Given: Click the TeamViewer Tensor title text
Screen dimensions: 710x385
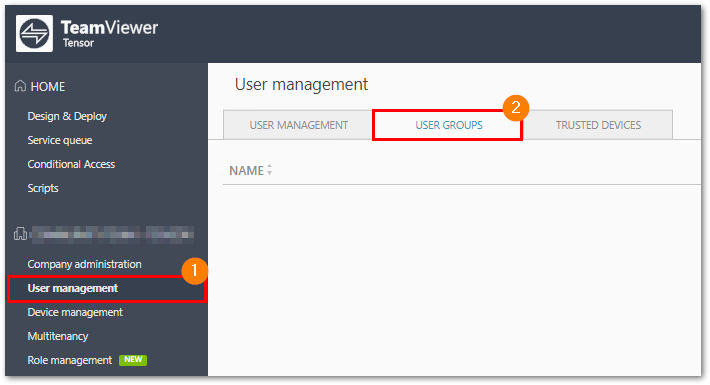Looking at the screenshot, I should click(109, 34).
